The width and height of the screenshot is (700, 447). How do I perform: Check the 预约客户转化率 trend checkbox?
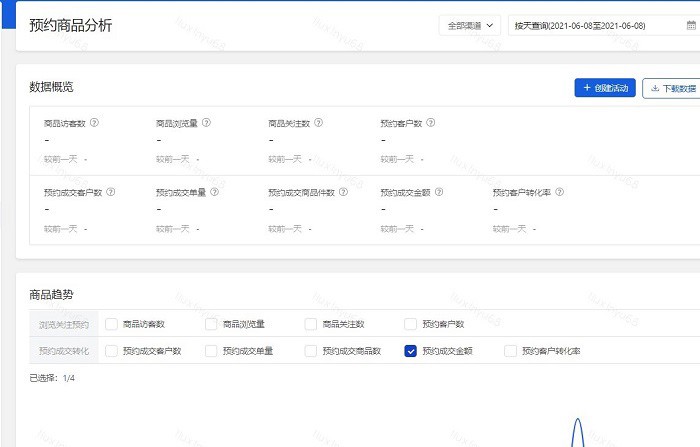(510, 351)
